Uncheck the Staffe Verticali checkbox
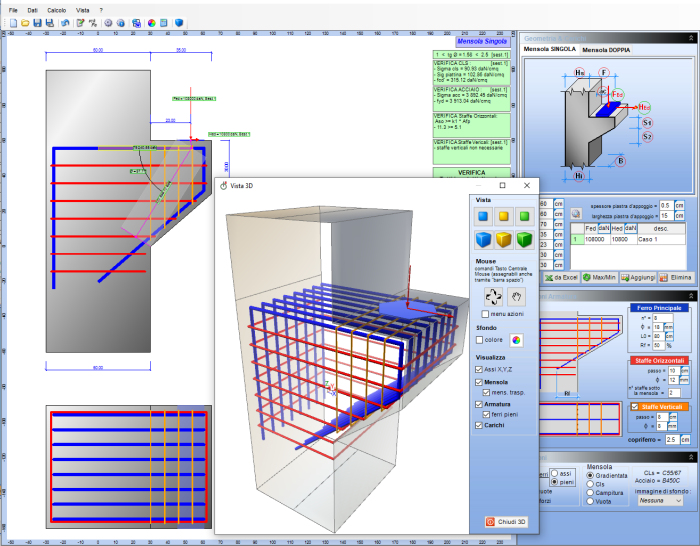700x546 pixels. click(x=634, y=407)
